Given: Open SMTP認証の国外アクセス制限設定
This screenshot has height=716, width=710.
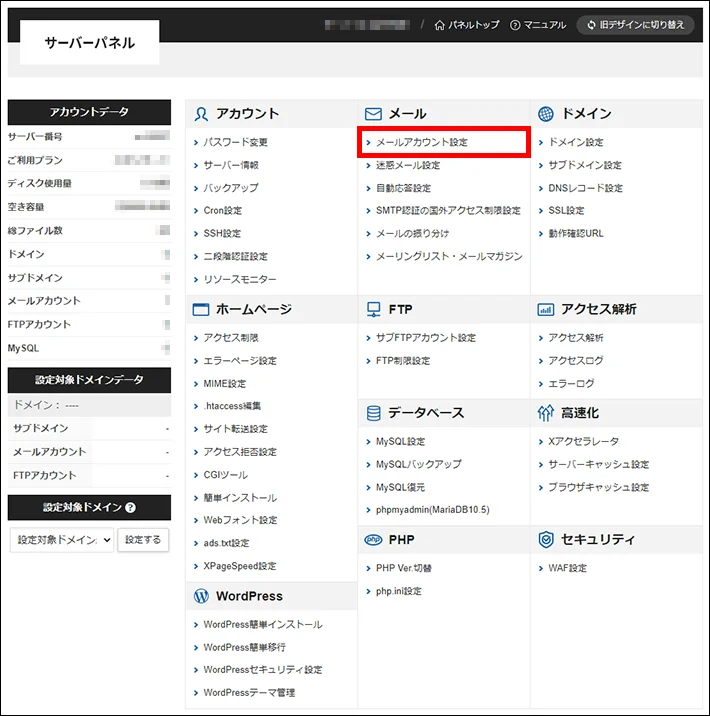Looking at the screenshot, I should [448, 211].
